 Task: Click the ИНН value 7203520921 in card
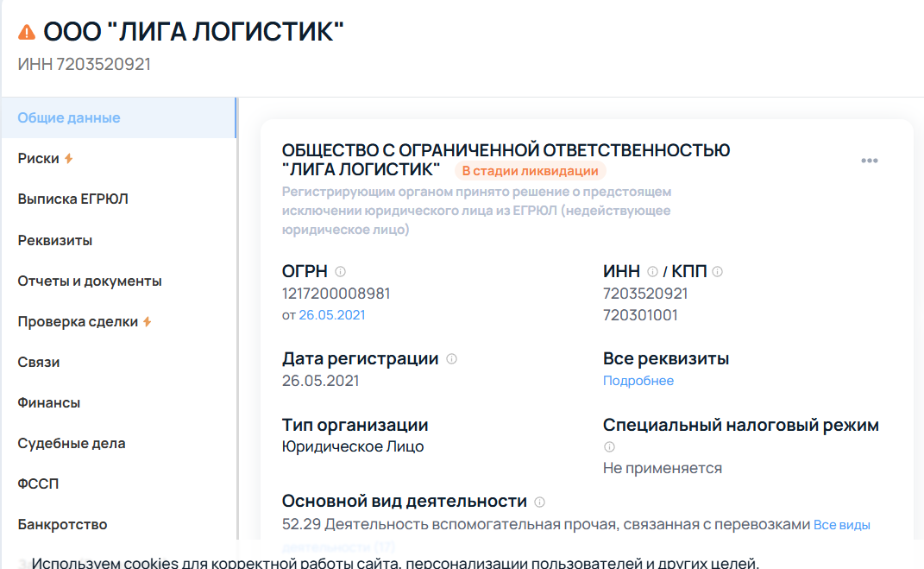[x=645, y=294]
